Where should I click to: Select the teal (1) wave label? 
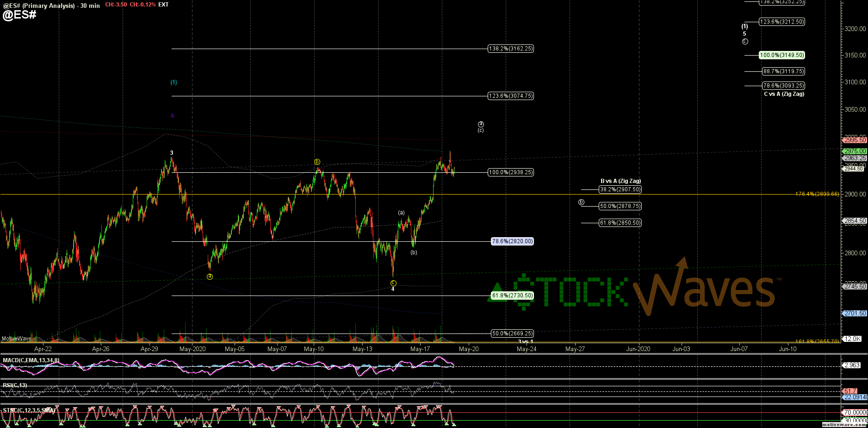[x=174, y=82]
